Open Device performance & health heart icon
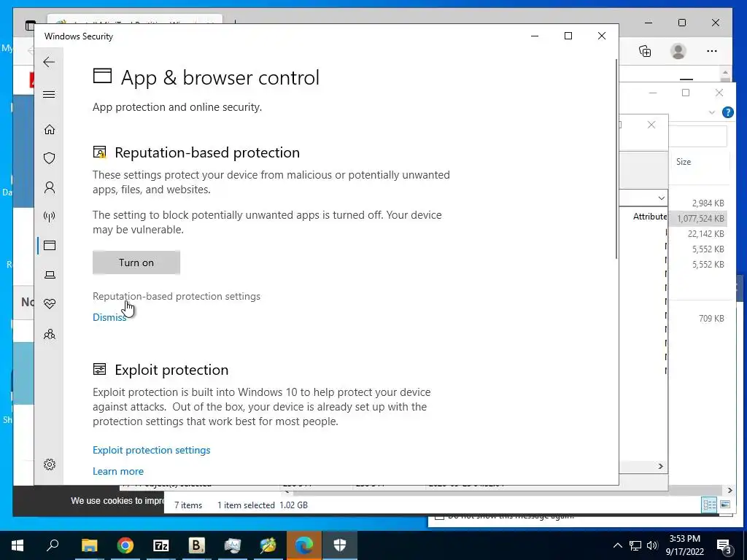 [50, 304]
